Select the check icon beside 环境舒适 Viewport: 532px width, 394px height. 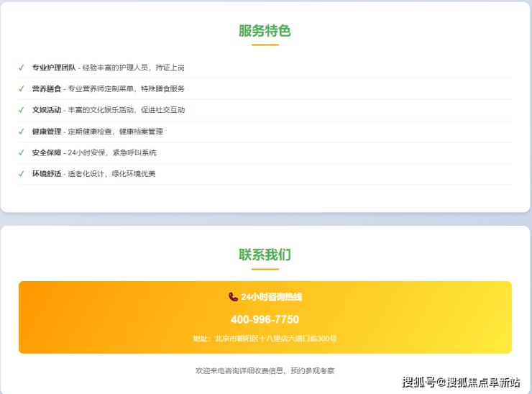point(22,174)
